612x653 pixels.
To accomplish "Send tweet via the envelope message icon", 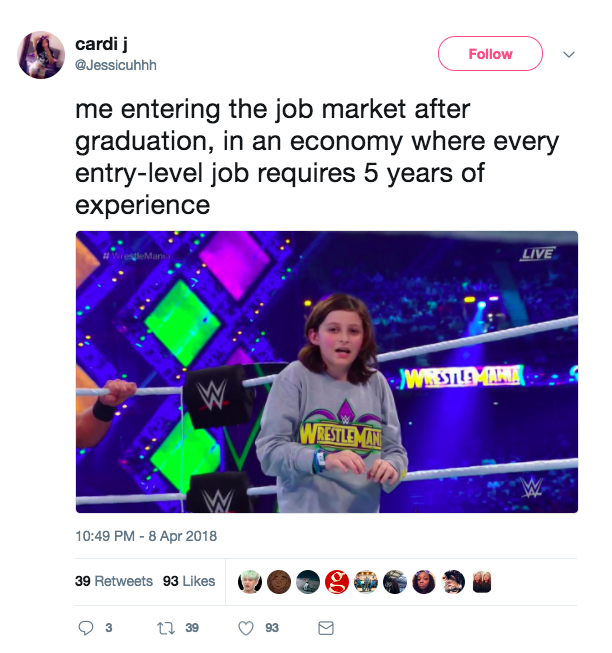I will [325, 628].
